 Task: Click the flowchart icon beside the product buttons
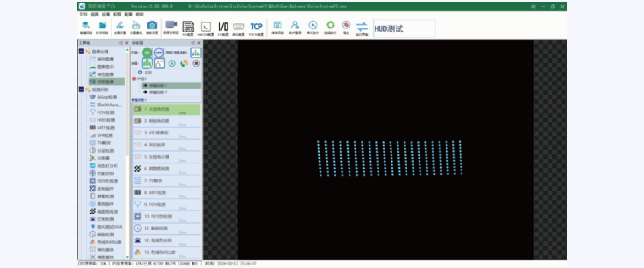coord(195,53)
